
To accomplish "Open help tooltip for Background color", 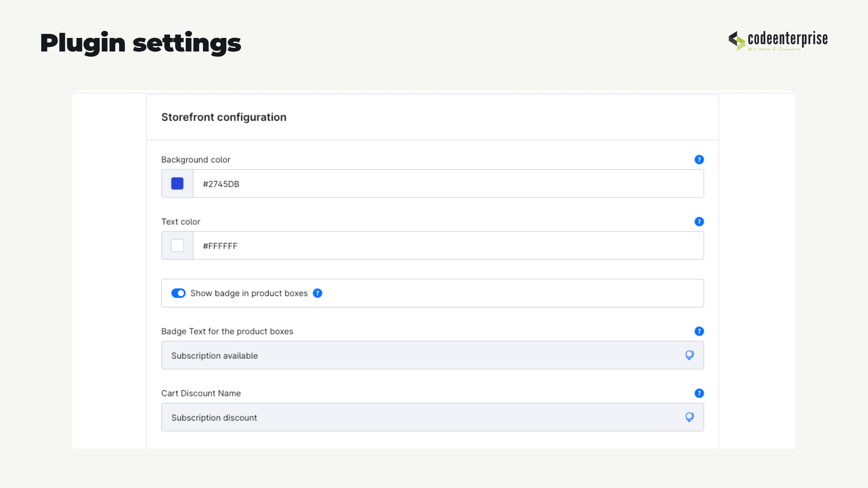I will click(699, 160).
